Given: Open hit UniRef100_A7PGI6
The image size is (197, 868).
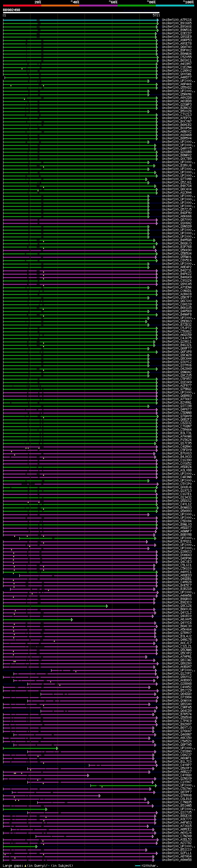Looking at the screenshot, I should pyautogui.click(x=177, y=20).
